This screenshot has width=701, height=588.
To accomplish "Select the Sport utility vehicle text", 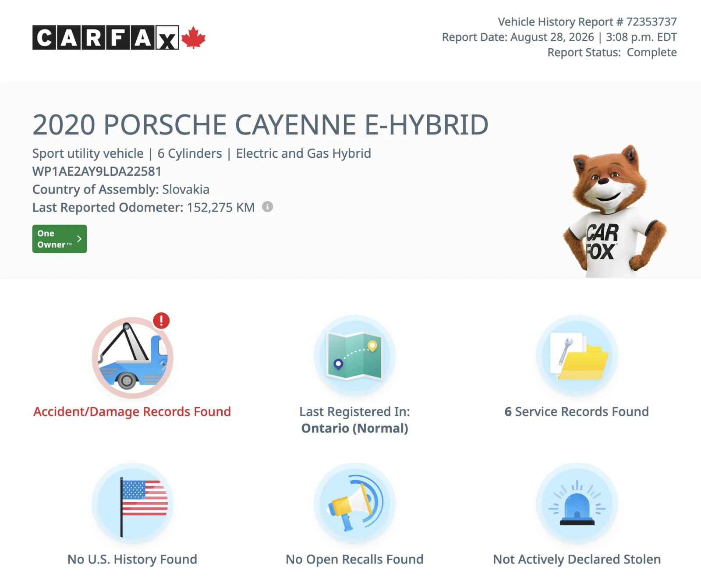I will tap(88, 153).
